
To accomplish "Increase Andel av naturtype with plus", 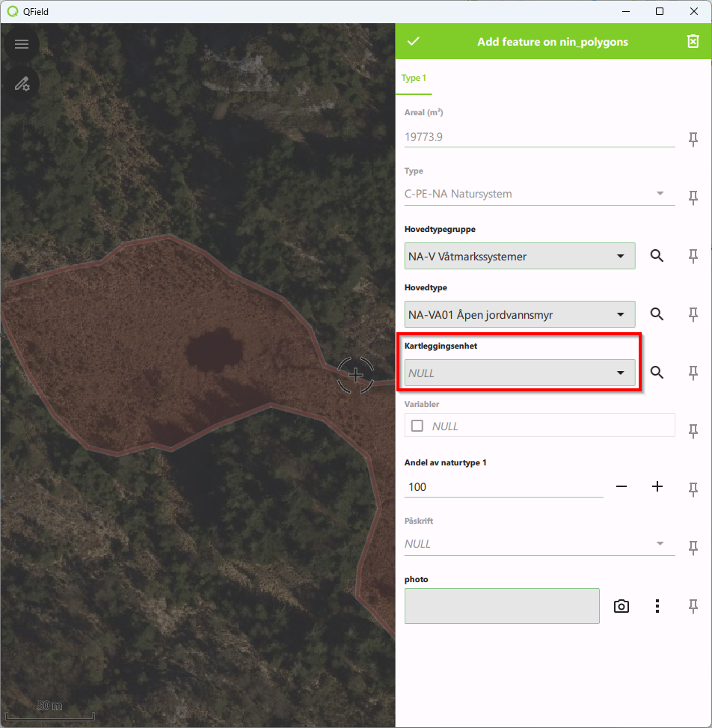I will pos(657,486).
